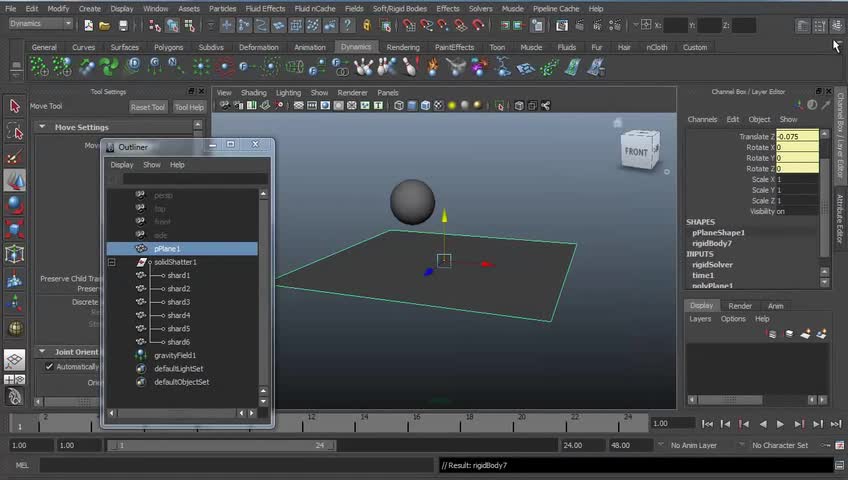Activate the Move tool cone icon

15,181
